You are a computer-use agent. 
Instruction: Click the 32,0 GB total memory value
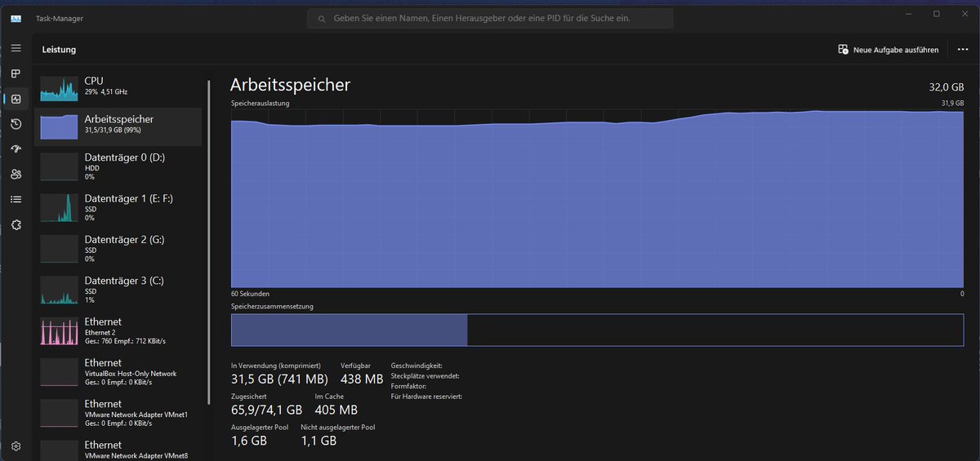click(946, 86)
